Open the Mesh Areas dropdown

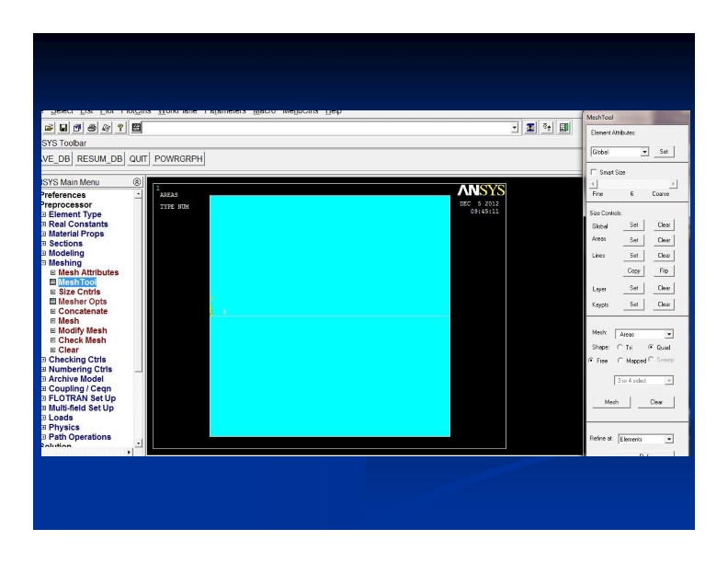[668, 334]
